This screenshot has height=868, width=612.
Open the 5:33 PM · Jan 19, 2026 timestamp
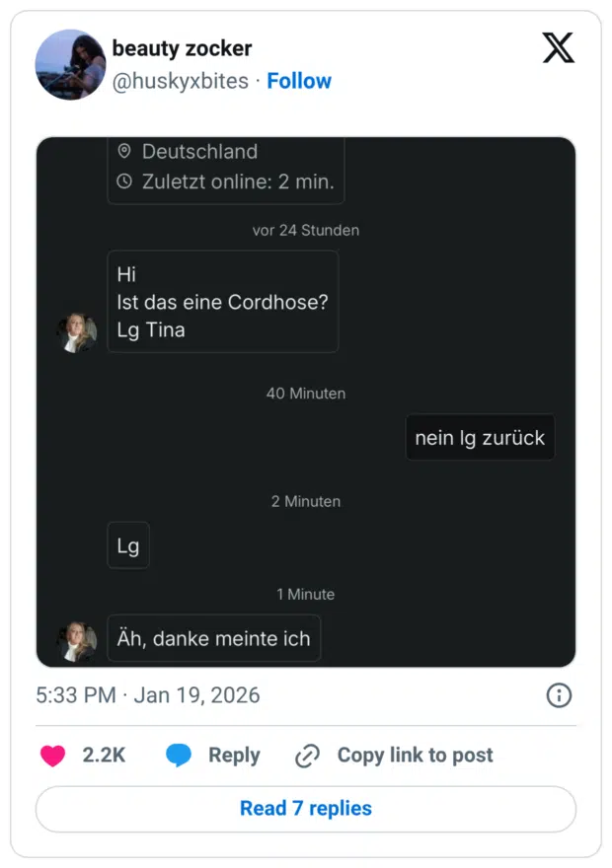148,695
